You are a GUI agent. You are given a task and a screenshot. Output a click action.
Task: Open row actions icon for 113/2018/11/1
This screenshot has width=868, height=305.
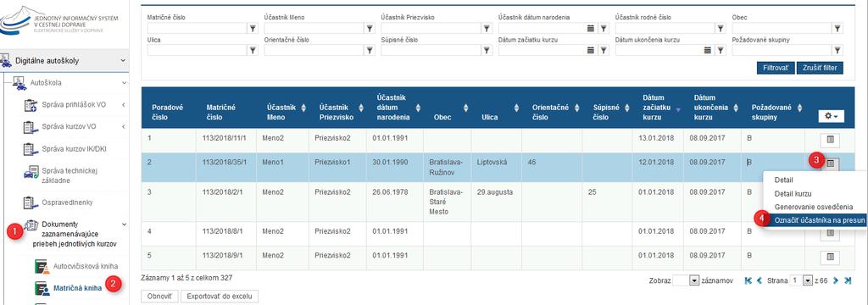(x=830, y=140)
